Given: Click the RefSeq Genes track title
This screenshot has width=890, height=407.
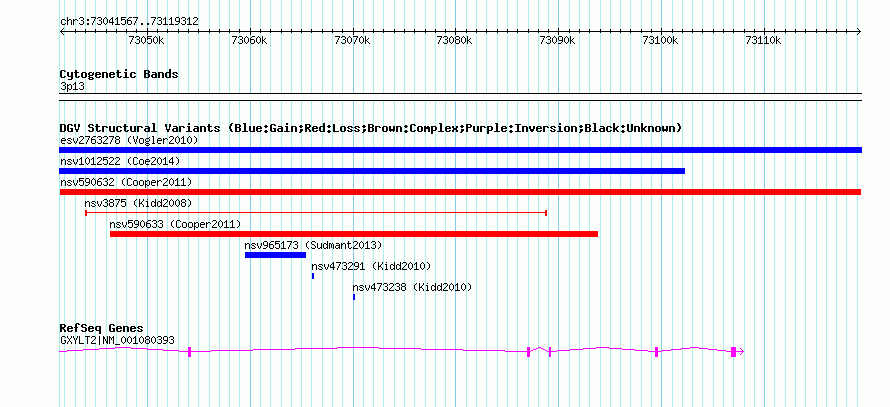Looking at the screenshot, I should (x=102, y=328).
